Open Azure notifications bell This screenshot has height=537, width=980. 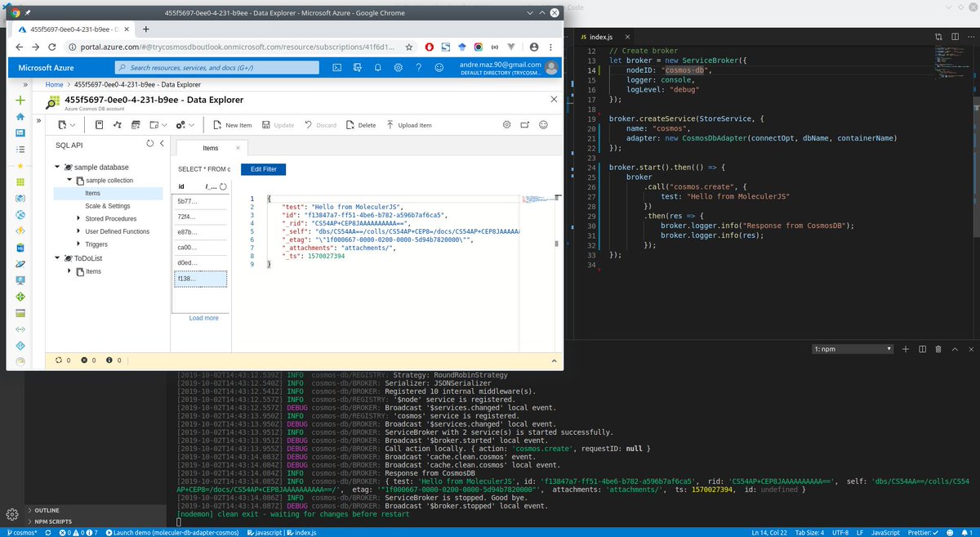click(377, 68)
